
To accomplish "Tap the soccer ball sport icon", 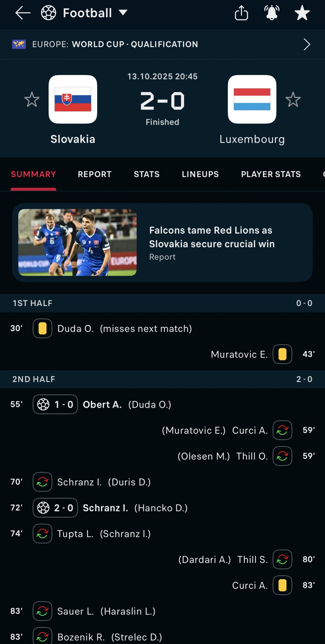I will pyautogui.click(x=48, y=13).
